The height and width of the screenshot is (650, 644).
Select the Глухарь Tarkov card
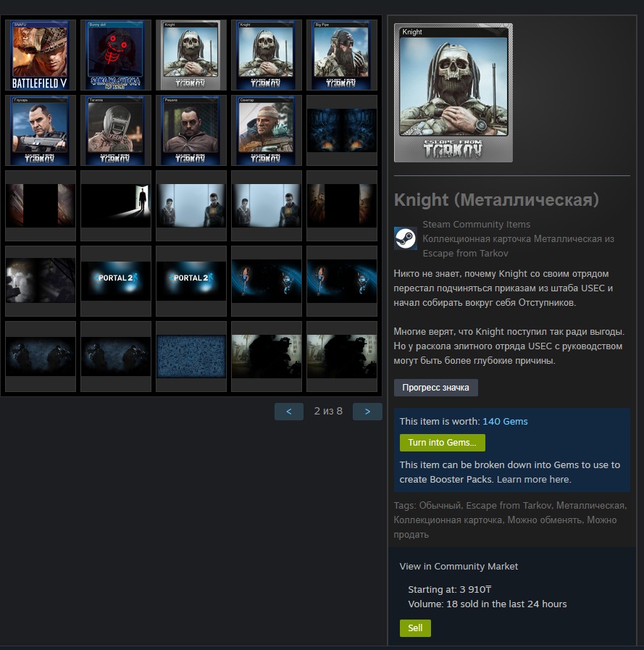coord(40,130)
